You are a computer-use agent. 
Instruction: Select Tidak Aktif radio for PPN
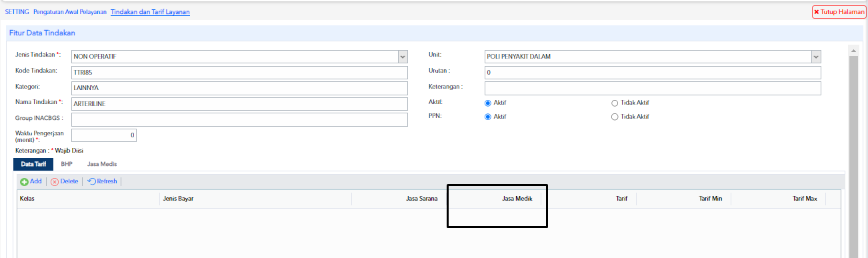pos(615,117)
